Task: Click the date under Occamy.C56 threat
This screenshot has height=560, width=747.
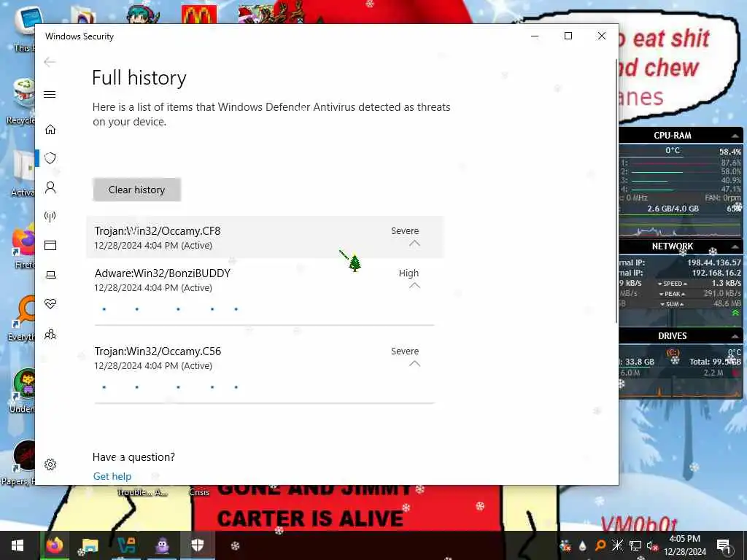Action: (x=153, y=366)
